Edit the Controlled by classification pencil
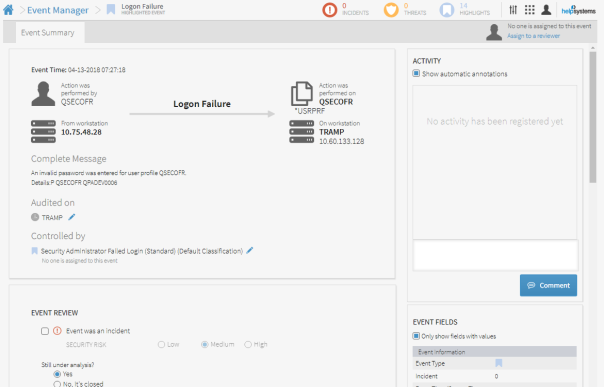Viewport: 604px width, 387px height. [250, 251]
